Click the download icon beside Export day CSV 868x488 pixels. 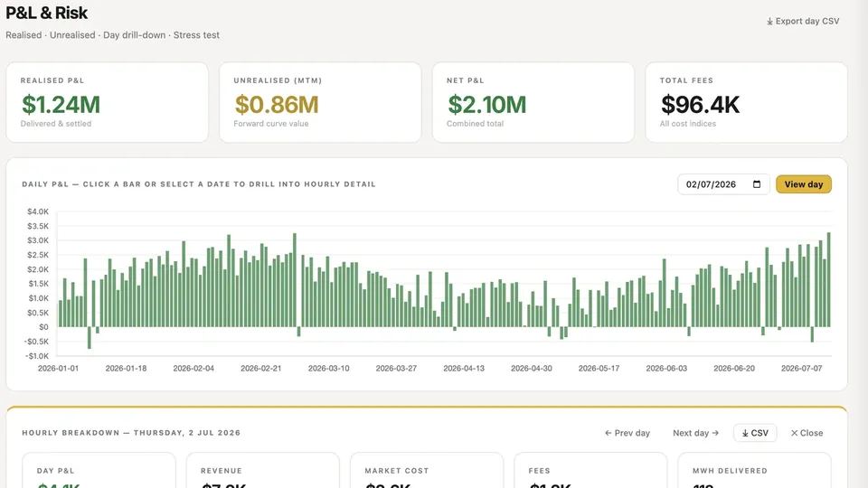769,22
